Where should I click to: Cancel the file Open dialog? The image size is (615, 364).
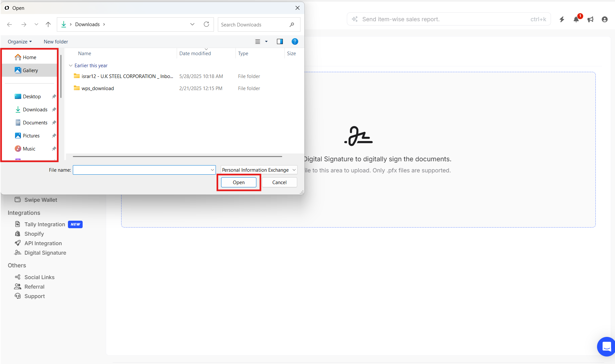(x=280, y=182)
